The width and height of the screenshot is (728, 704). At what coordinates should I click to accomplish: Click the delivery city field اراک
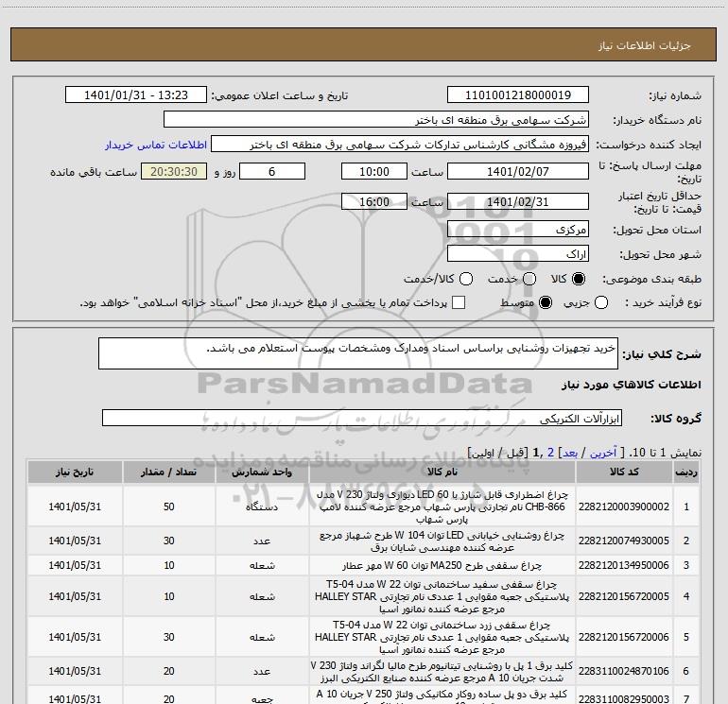518,253
